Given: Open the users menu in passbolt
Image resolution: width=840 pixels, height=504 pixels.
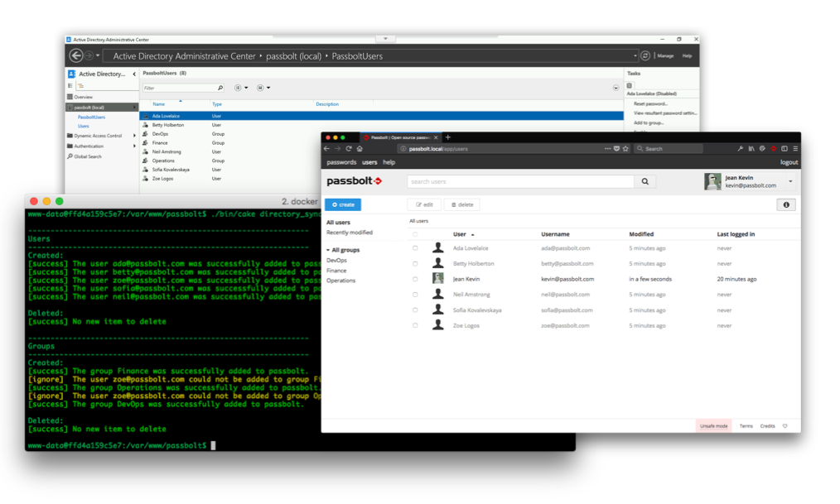Looking at the screenshot, I should (x=369, y=162).
